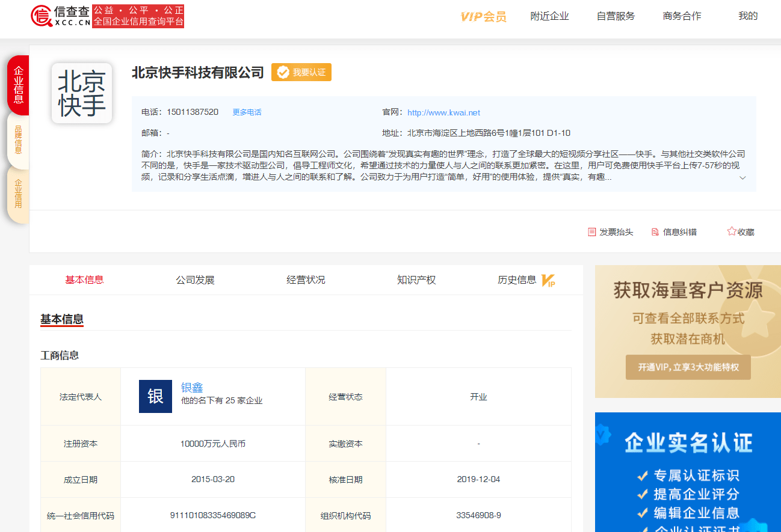Click the blue 银 avatar icon

(x=155, y=397)
